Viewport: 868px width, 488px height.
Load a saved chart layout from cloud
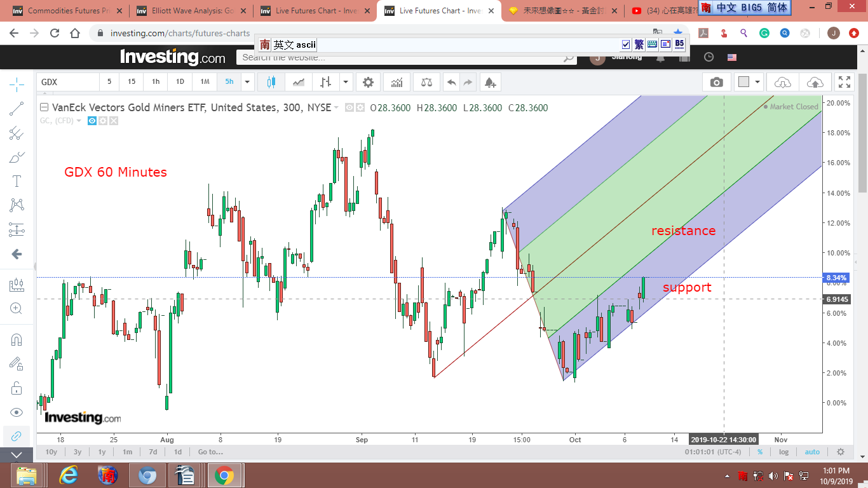pyautogui.click(x=782, y=82)
